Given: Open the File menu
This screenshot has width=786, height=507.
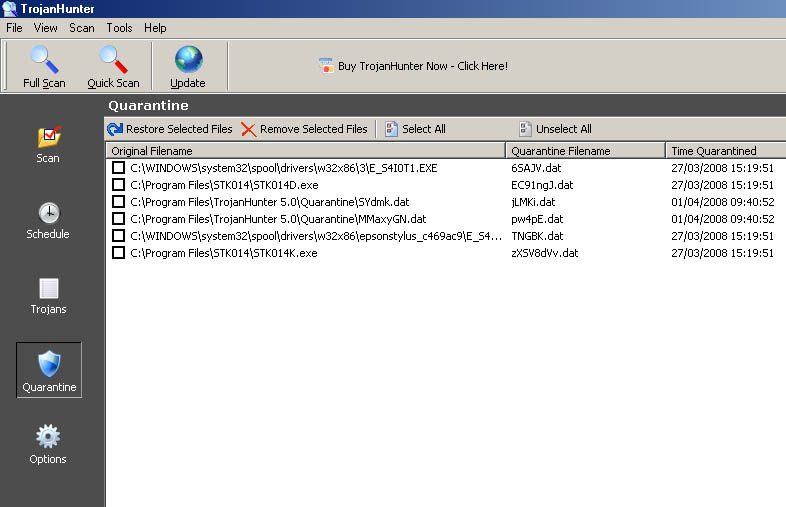Looking at the screenshot, I should point(14,28).
